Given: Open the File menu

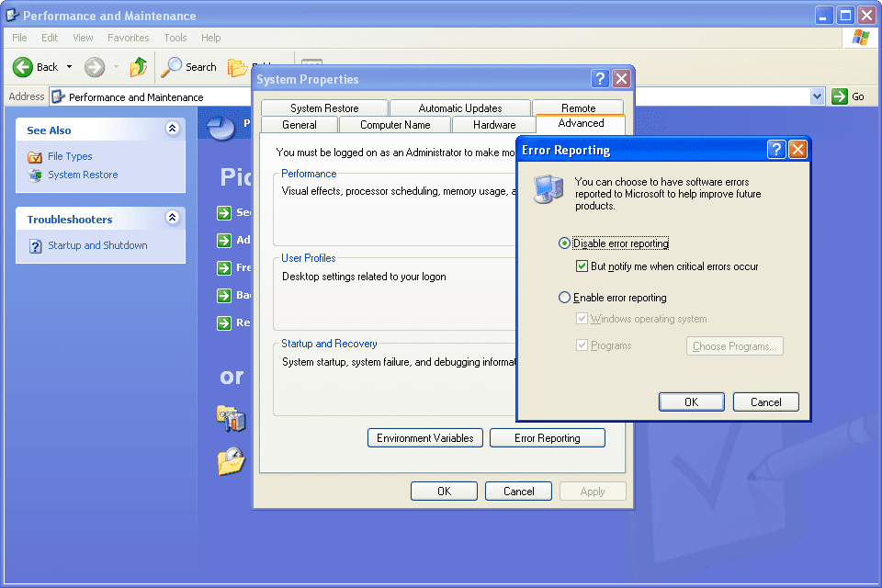Looking at the screenshot, I should [19, 38].
